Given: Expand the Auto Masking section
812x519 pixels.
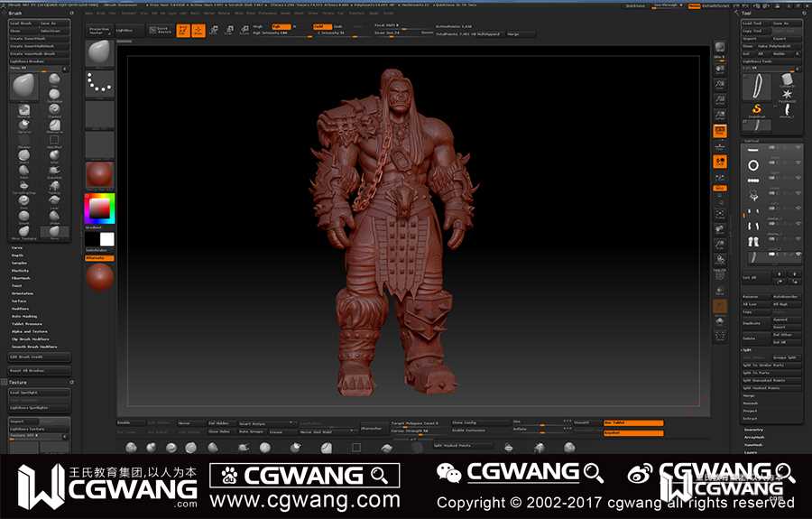Looking at the screenshot, I should tap(24, 317).
